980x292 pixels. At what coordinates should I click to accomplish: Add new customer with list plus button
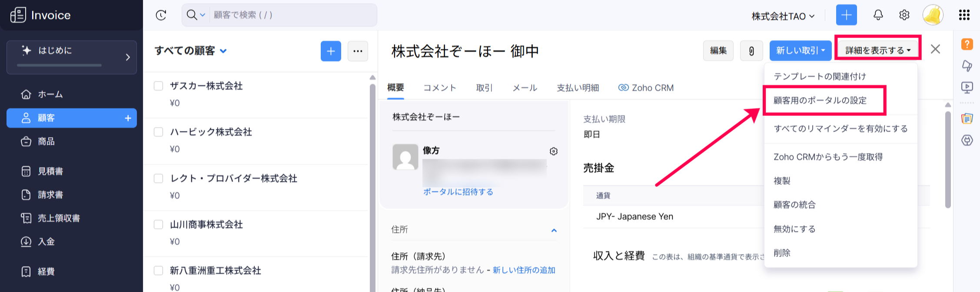click(x=331, y=51)
